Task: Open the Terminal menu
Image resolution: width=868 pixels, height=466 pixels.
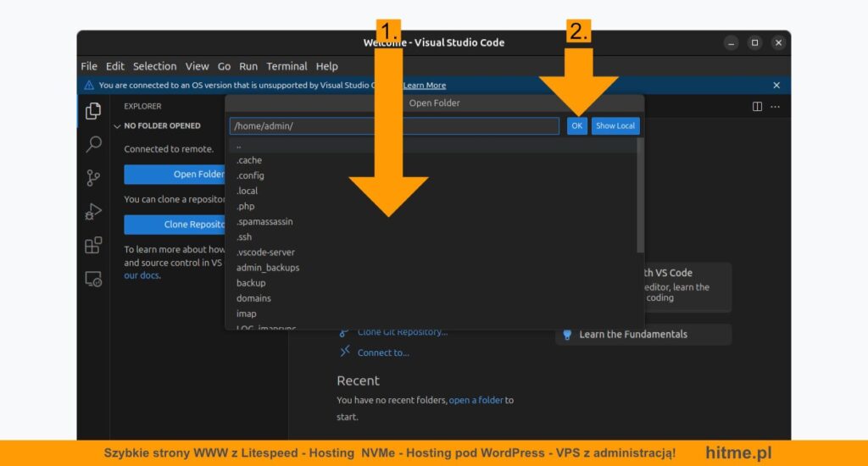Action: pos(287,66)
